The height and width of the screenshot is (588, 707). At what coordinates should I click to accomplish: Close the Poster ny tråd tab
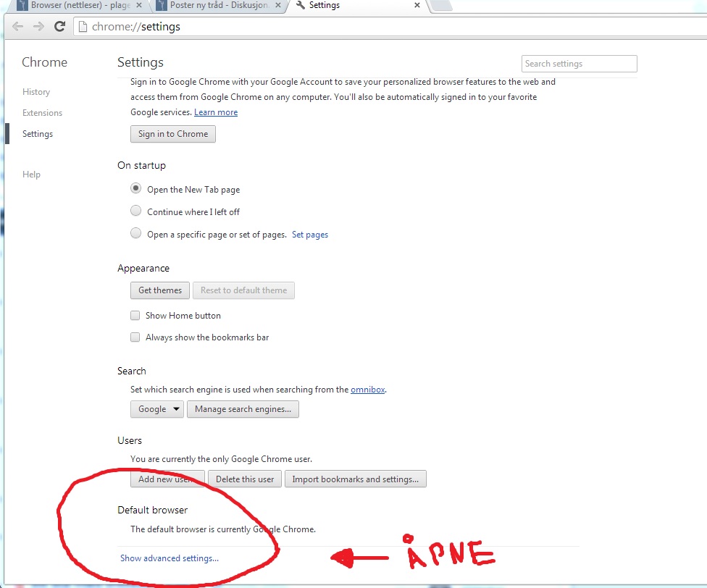pyautogui.click(x=278, y=5)
